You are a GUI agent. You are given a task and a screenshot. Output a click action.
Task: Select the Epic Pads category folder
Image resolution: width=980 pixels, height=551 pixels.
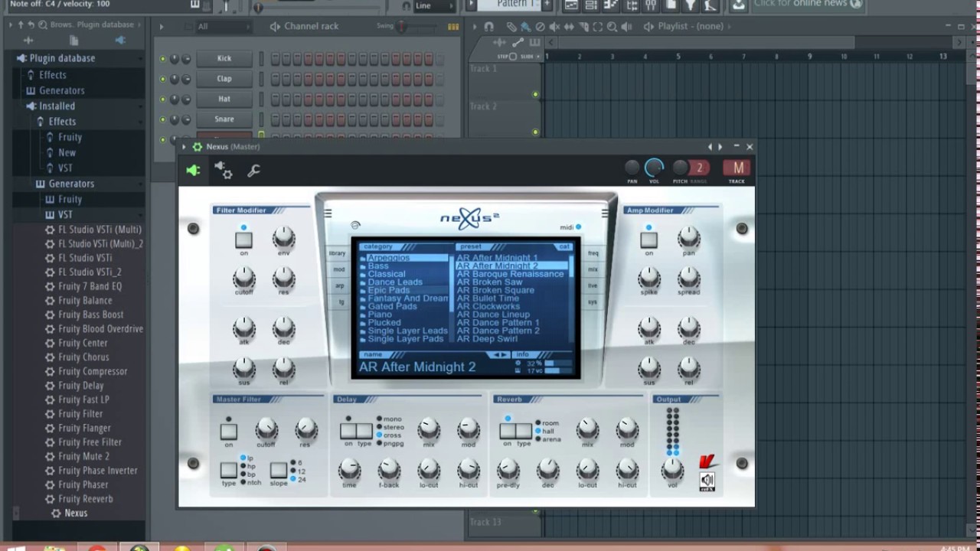coord(389,290)
